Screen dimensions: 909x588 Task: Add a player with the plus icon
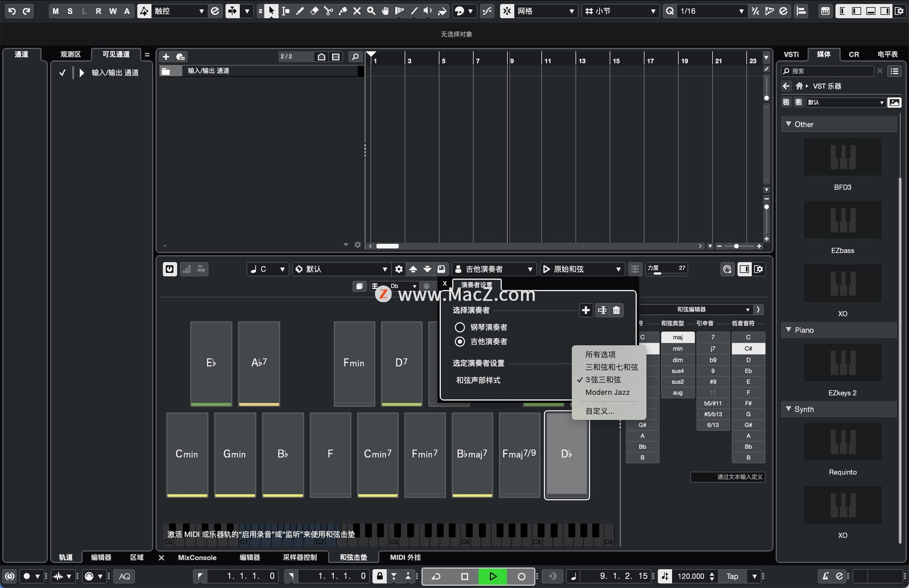[x=586, y=310]
